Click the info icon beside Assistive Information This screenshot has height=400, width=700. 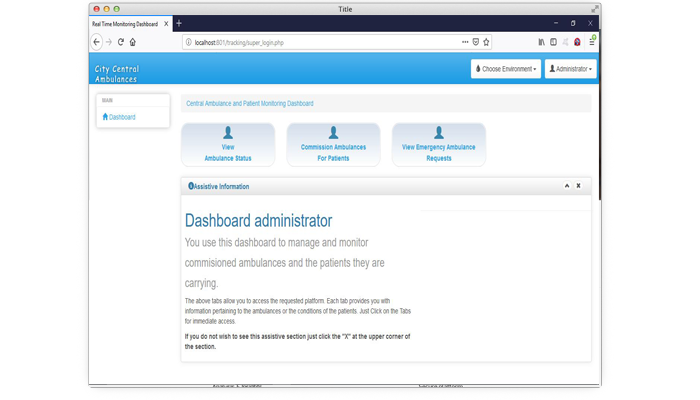click(190, 186)
